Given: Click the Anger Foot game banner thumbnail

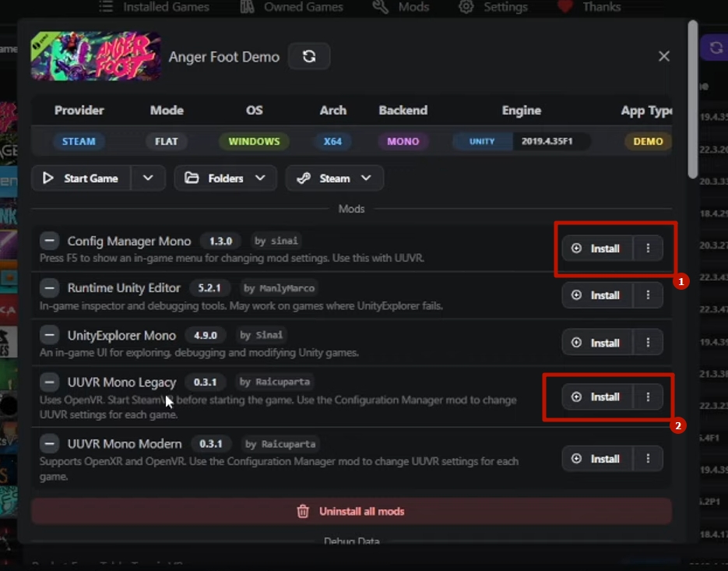Looking at the screenshot, I should pos(96,56).
